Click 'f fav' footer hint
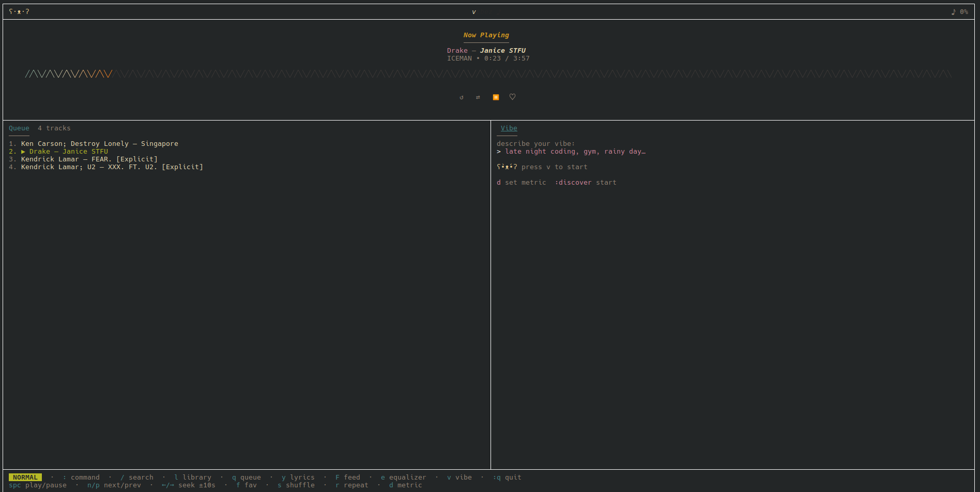980x492 pixels. pos(247,485)
